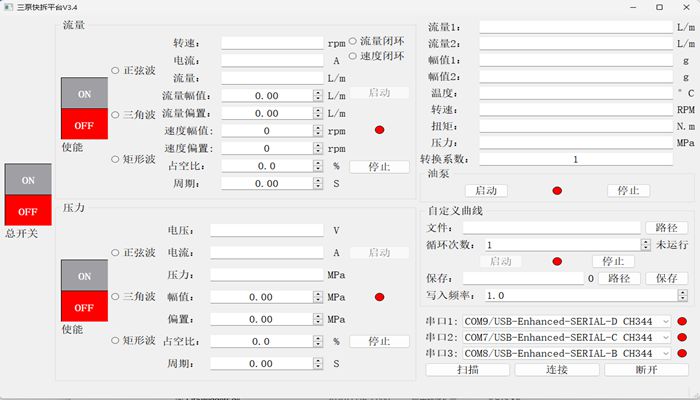700x400 pixels.
Task: Click the 串口1 red connection indicator
Action: pos(683,322)
